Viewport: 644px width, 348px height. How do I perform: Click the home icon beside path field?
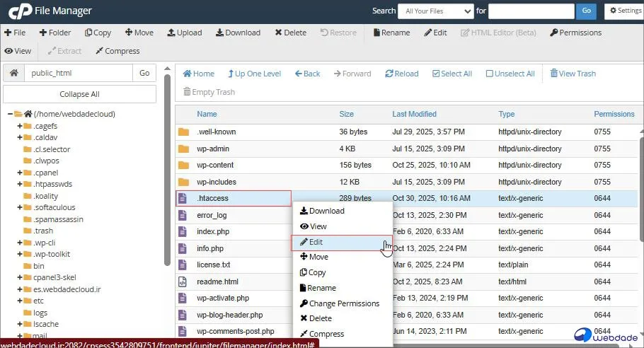13,73
